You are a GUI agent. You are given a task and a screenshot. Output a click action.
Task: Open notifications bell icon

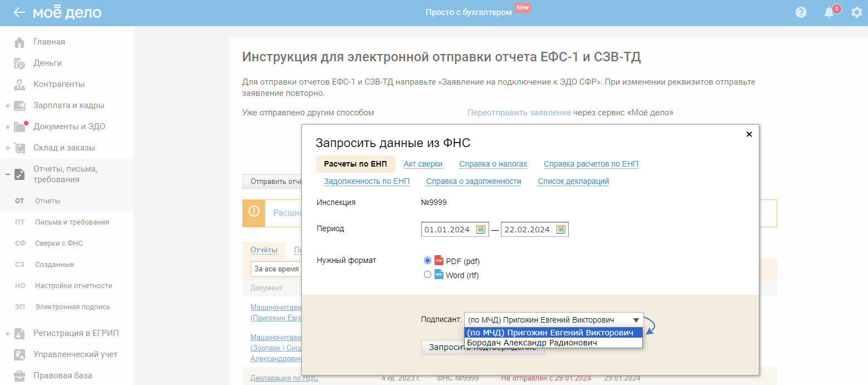click(830, 12)
